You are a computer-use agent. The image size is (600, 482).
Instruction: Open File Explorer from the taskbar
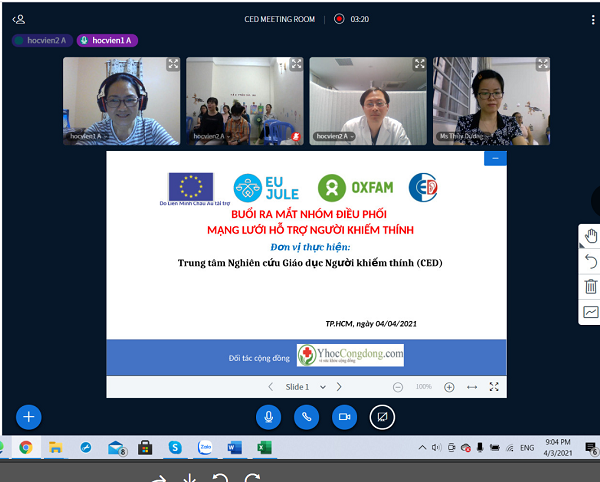pos(55,447)
